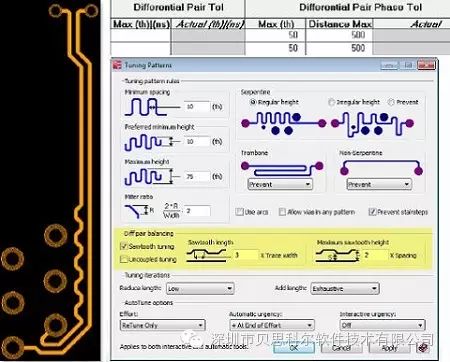450x362 pixels.
Task: Click the Maximum sawtooth height diagram icon
Action: (x=338, y=256)
